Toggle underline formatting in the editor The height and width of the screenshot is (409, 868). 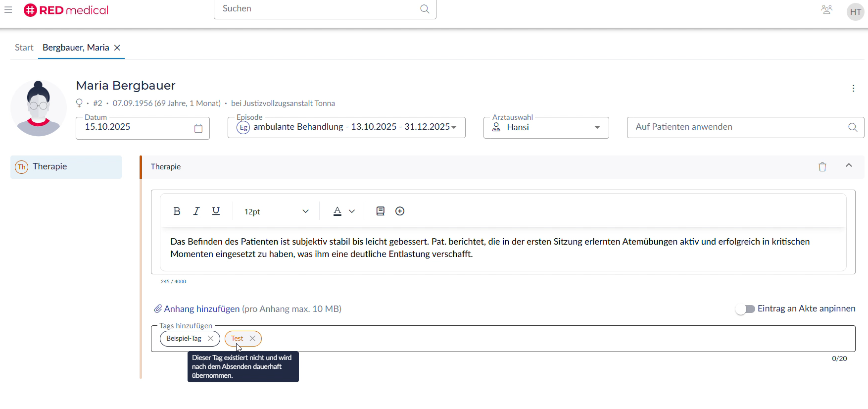tap(216, 211)
